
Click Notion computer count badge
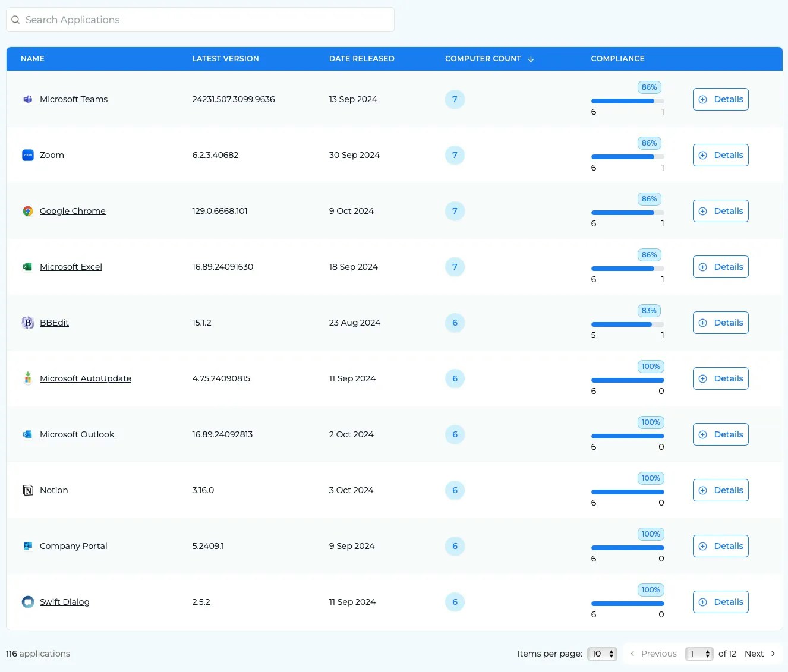tap(455, 490)
